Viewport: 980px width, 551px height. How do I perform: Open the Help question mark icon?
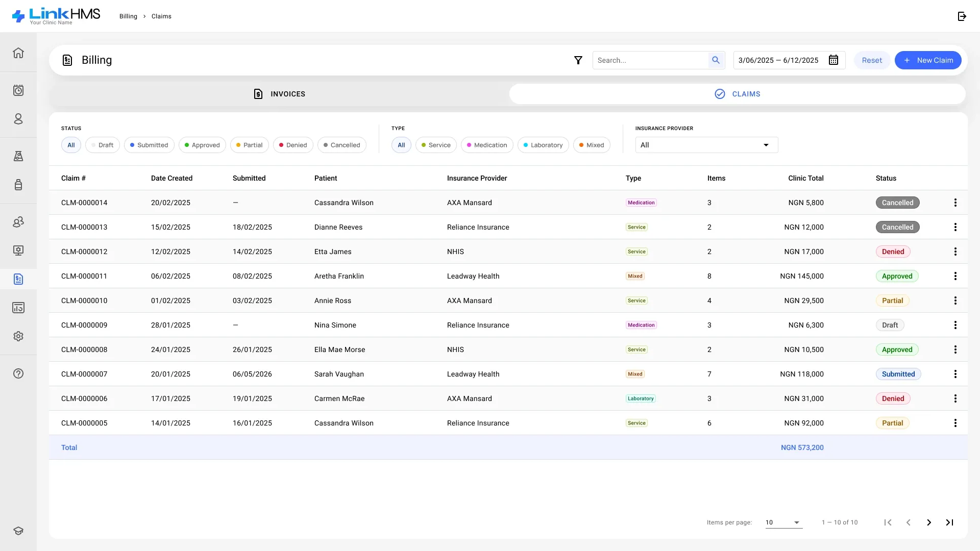pyautogui.click(x=18, y=373)
